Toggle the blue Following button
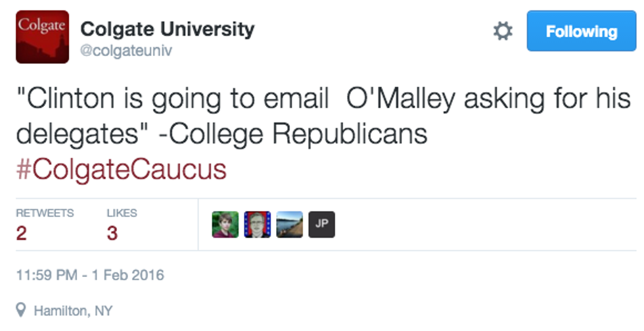The image size is (644, 331). pos(581,31)
